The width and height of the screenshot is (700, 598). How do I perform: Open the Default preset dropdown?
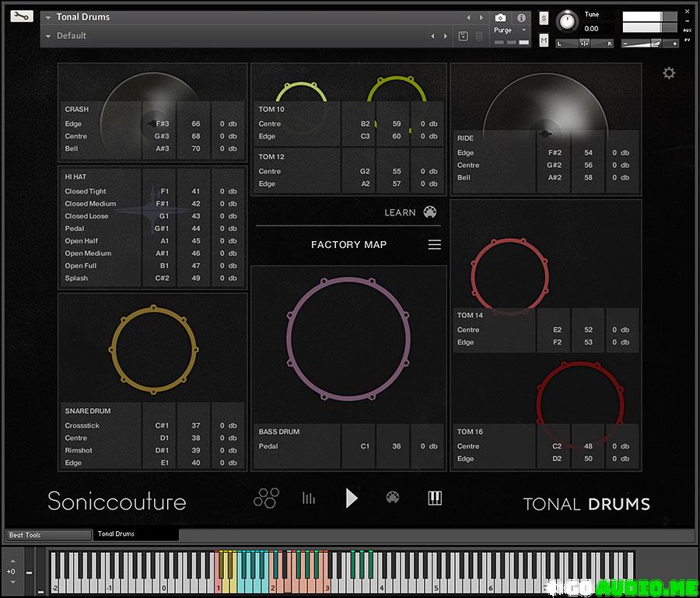tap(48, 36)
